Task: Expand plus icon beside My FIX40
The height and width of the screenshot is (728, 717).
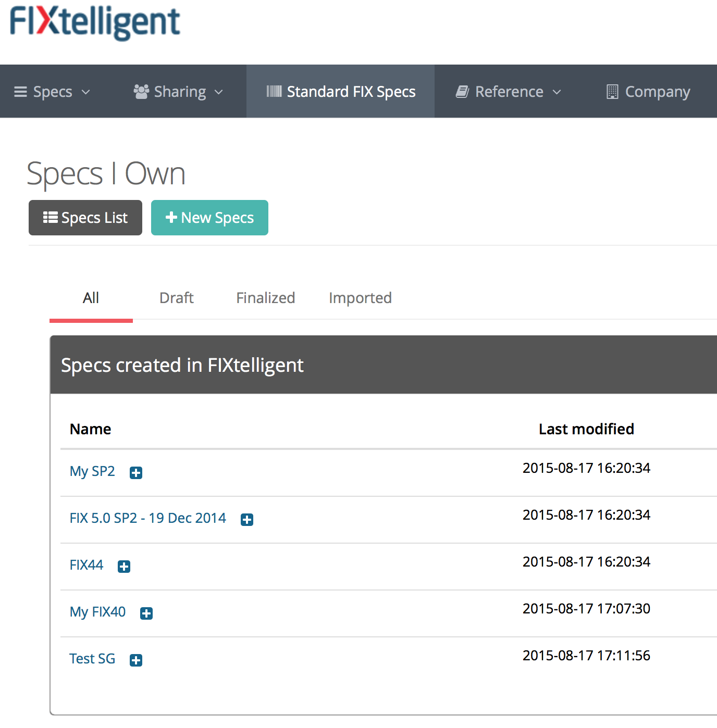Action: (146, 613)
